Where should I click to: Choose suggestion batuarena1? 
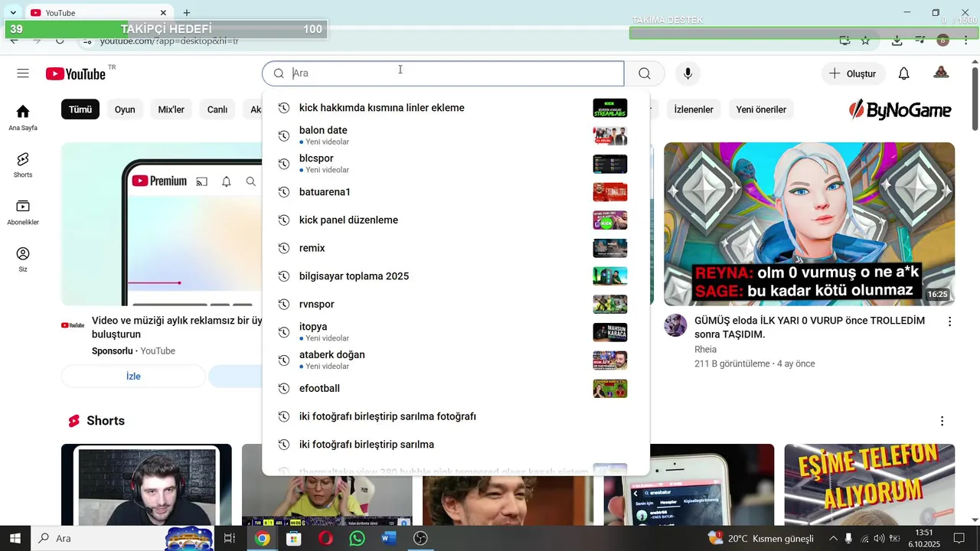[456, 192]
